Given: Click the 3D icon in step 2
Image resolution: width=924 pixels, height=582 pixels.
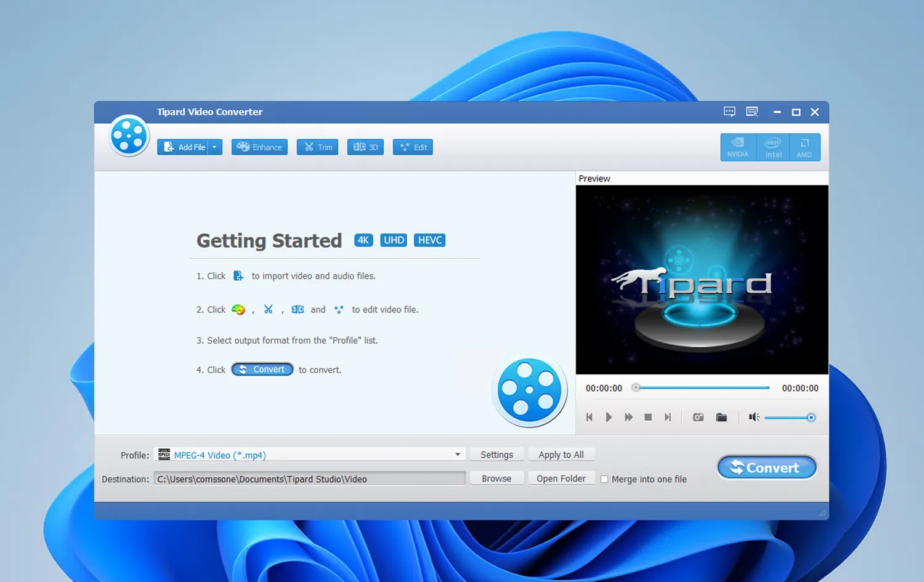Looking at the screenshot, I should point(298,309).
